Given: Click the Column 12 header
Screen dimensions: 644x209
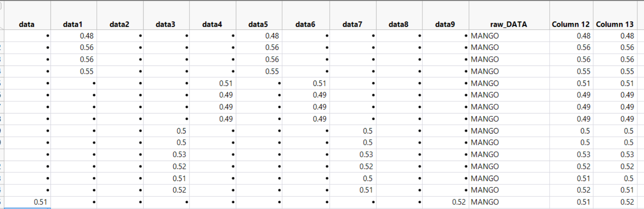Looking at the screenshot, I should (571, 25).
